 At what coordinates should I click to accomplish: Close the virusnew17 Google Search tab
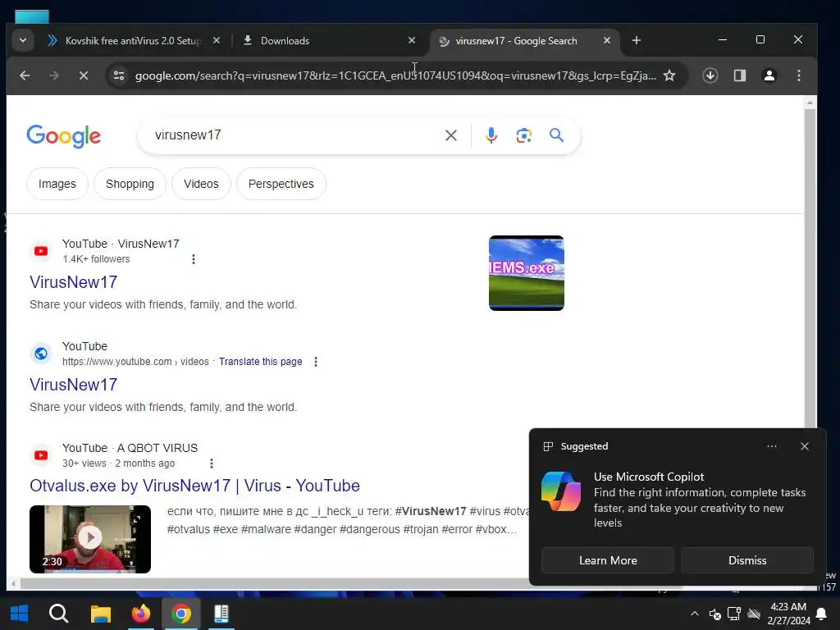pos(606,41)
